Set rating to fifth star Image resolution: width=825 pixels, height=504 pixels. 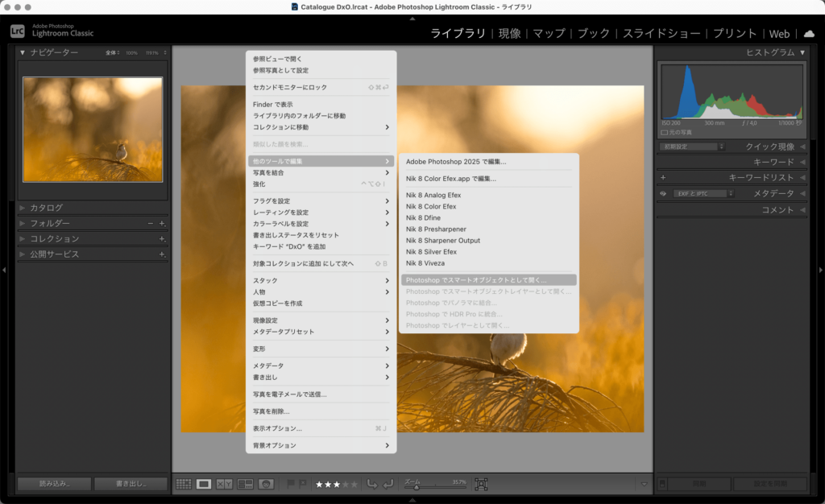(x=354, y=485)
